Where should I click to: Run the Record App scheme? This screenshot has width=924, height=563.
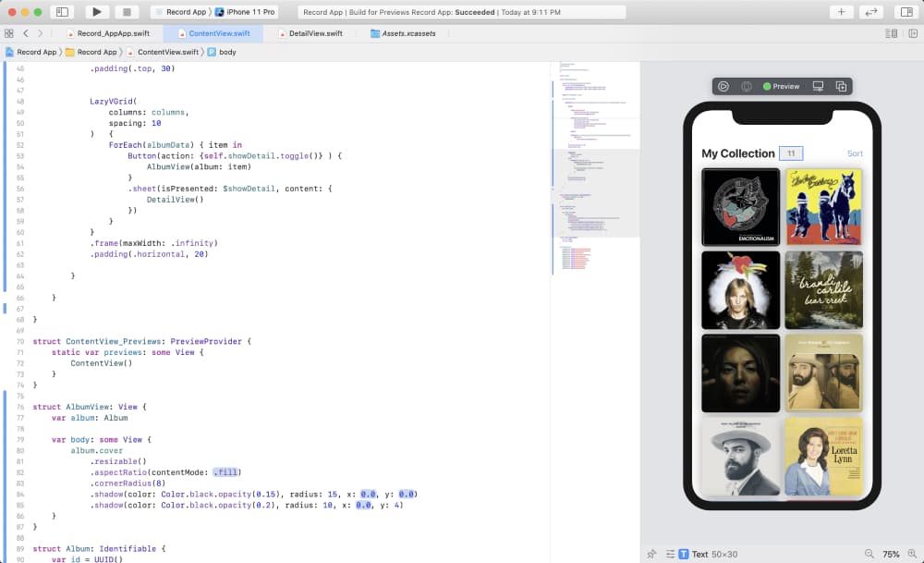pyautogui.click(x=97, y=12)
